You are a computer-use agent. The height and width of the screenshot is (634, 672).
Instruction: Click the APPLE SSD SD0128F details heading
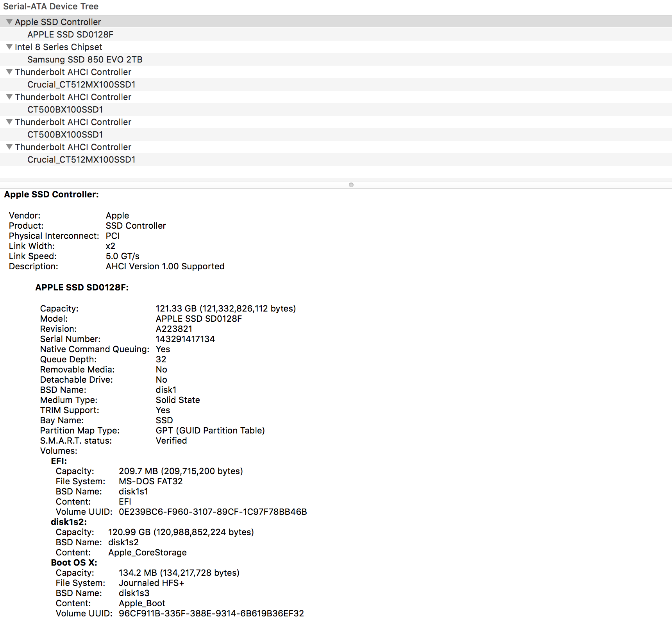[82, 287]
